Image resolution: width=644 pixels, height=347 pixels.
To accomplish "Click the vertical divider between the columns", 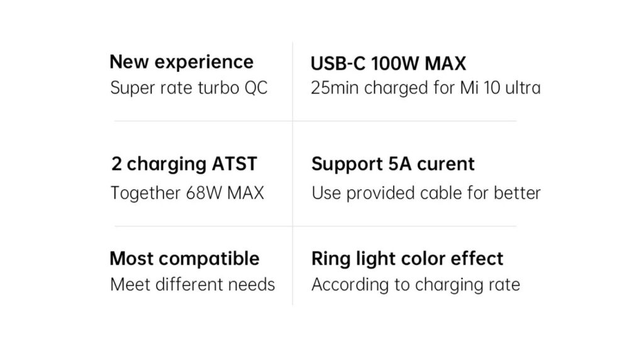I will (x=292, y=139).
